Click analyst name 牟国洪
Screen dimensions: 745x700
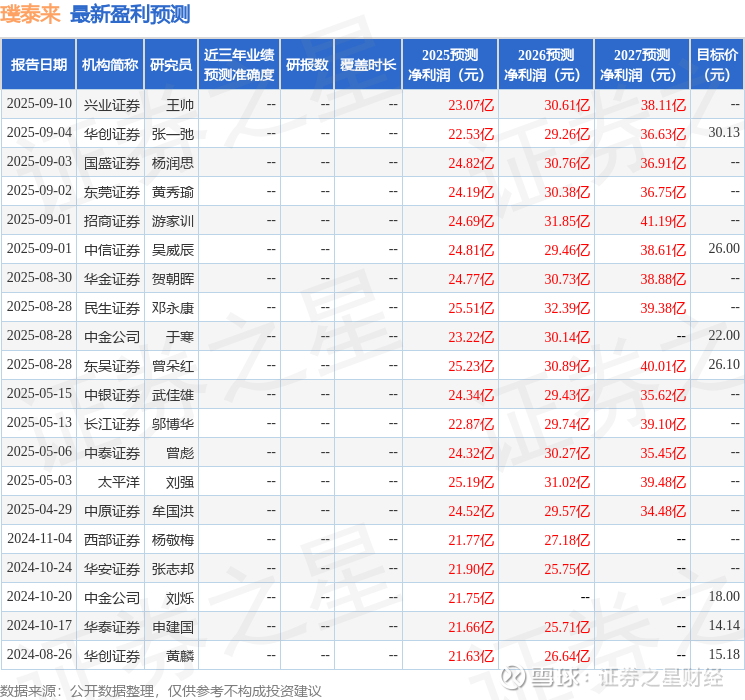[x=173, y=511]
